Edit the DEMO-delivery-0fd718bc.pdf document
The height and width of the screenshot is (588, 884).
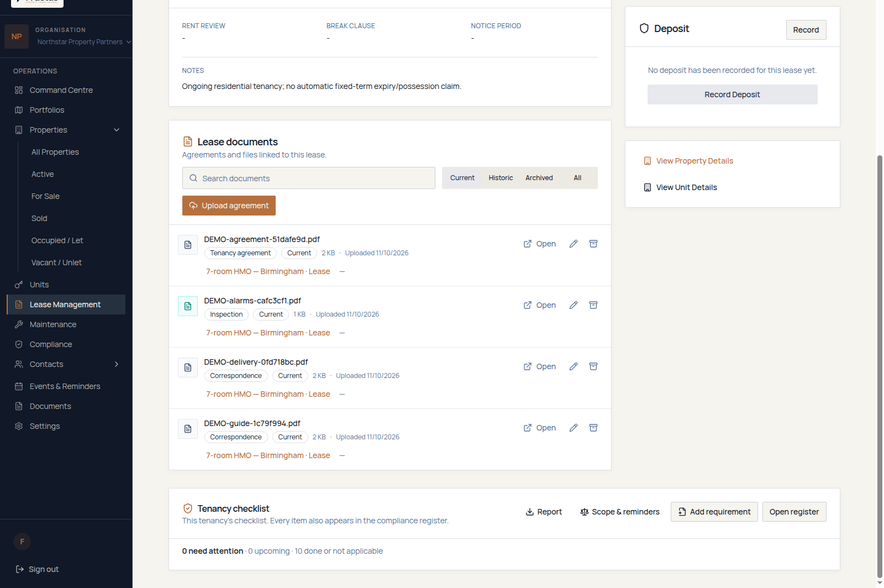[x=573, y=366]
